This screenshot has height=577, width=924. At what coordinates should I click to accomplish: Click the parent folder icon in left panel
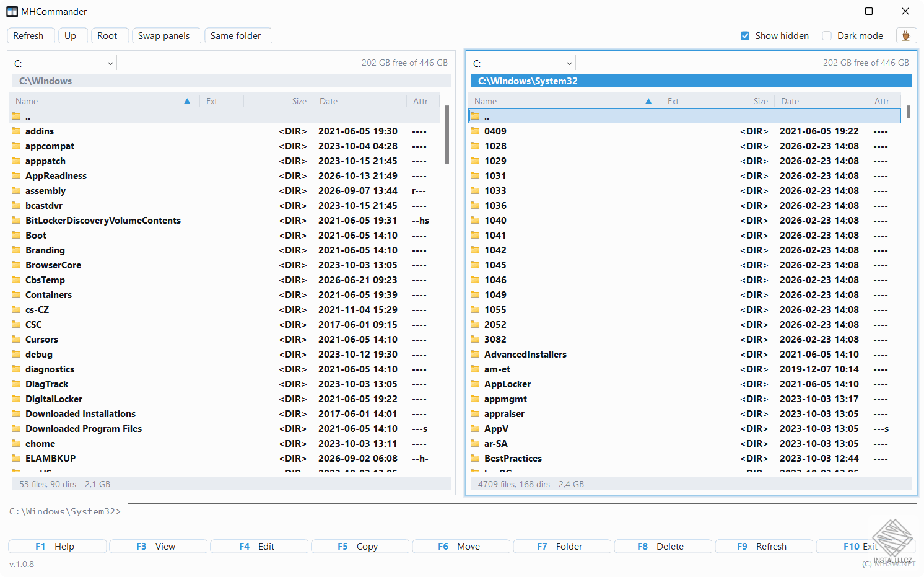point(16,116)
